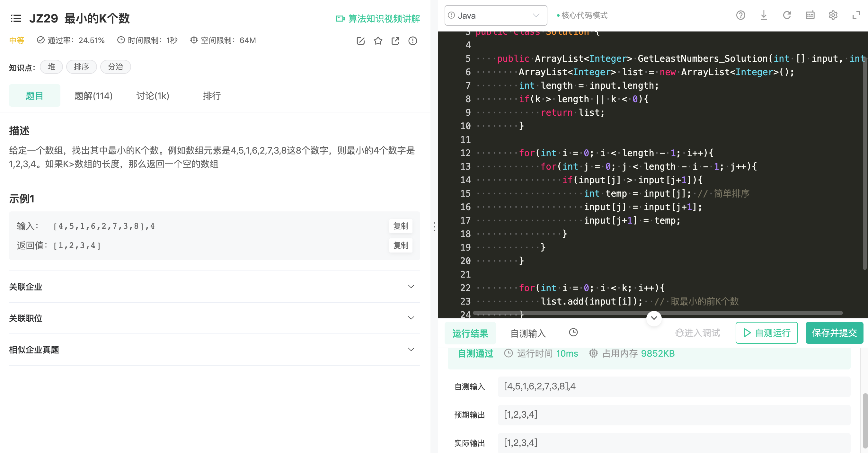Viewport: 868px width, 453px height.
Task: Toggle fullscreen editor icon
Action: (x=856, y=15)
